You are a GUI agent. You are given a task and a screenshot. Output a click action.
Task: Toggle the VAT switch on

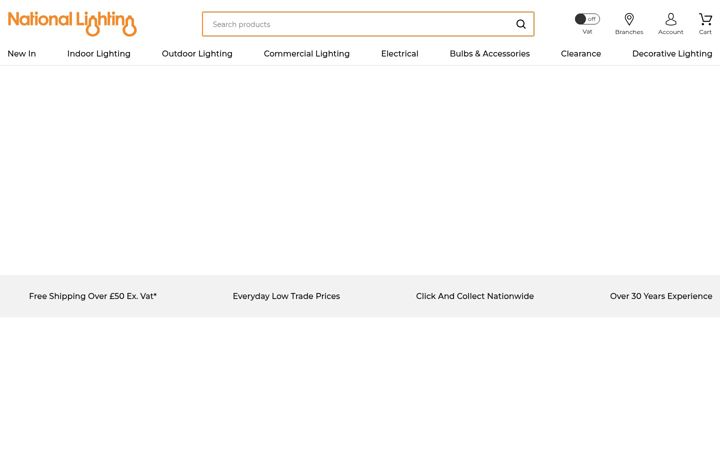point(587,19)
